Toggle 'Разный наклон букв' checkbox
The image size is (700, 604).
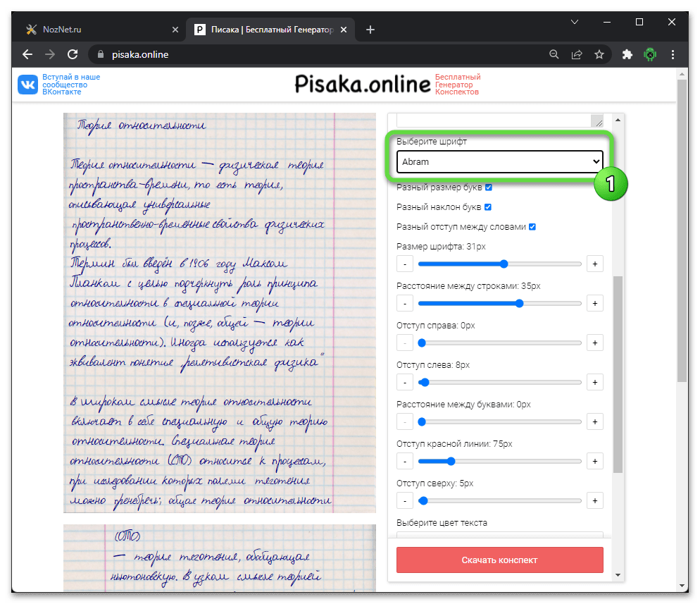click(x=487, y=207)
